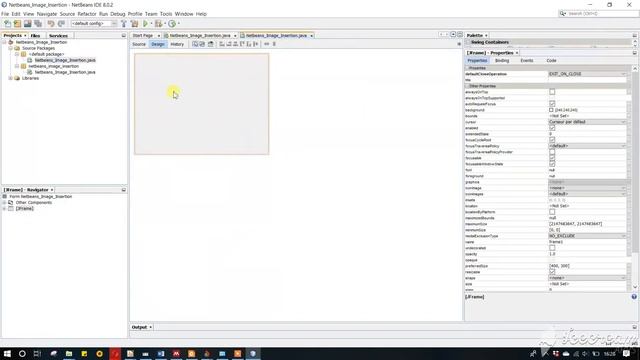
Task: Toggle the autoRequestFocus checkbox
Action: click(x=552, y=104)
